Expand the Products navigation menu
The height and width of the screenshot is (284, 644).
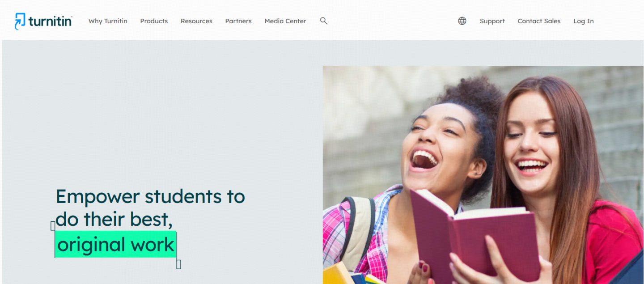pyautogui.click(x=154, y=21)
